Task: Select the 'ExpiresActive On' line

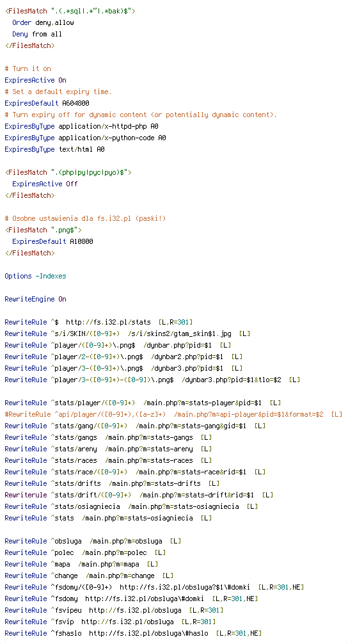Action: tap(35, 80)
